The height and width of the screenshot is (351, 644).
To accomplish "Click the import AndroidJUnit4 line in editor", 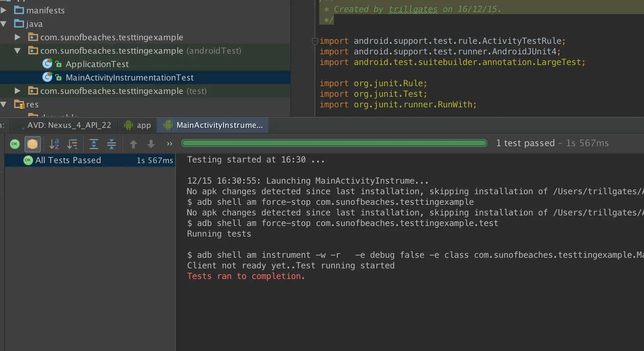I will (x=440, y=52).
